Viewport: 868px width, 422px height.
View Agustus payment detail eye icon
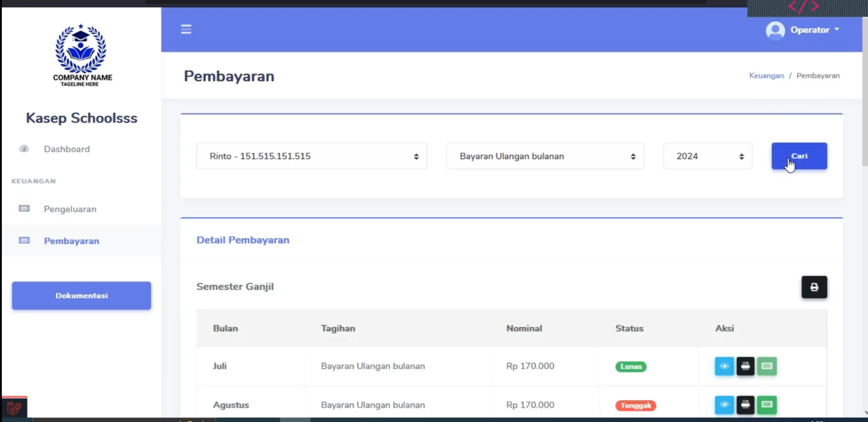pyautogui.click(x=724, y=405)
